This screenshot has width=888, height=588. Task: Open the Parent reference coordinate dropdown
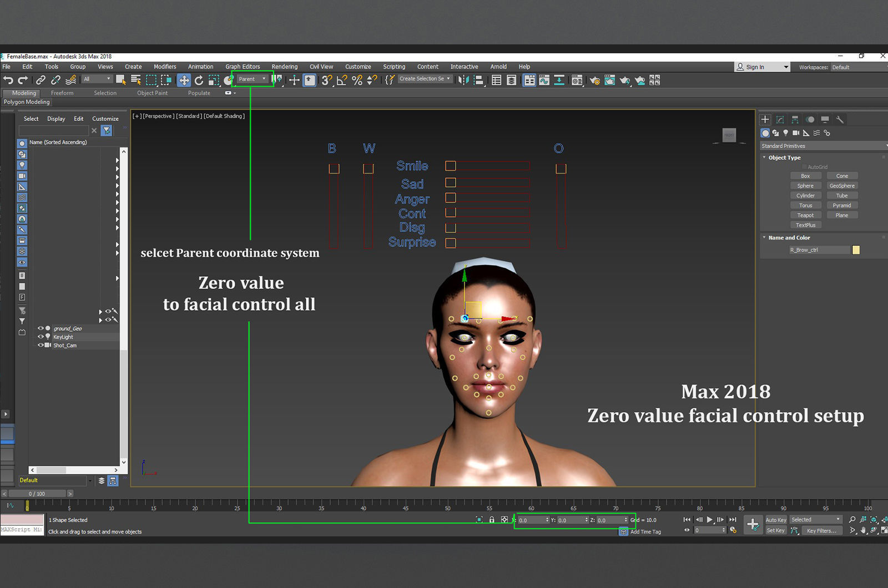click(252, 79)
